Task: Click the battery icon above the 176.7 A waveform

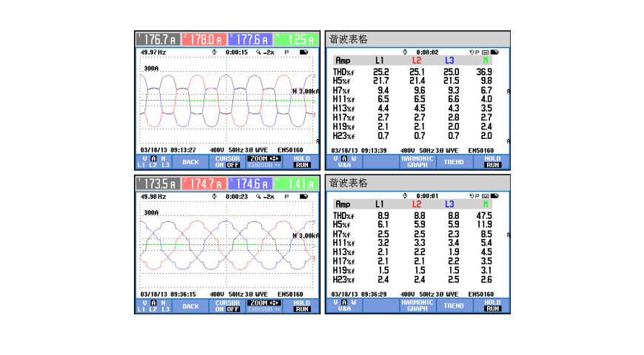Action: [x=304, y=53]
